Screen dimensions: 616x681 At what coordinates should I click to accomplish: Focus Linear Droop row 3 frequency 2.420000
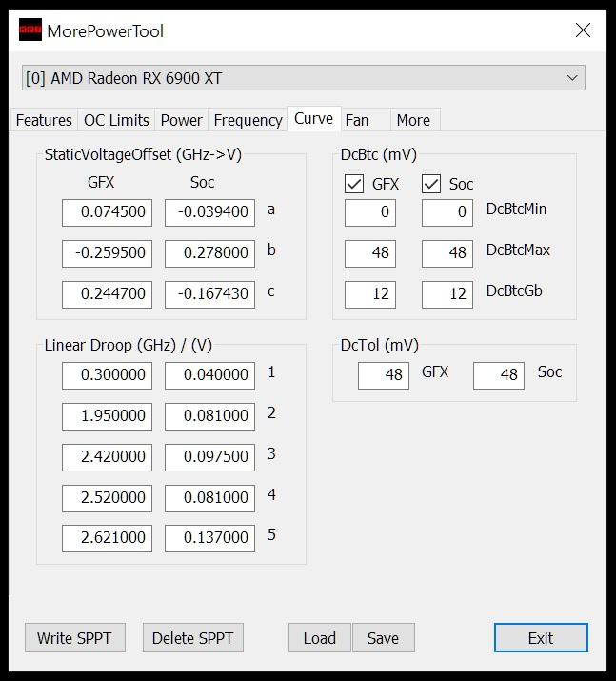[107, 457]
